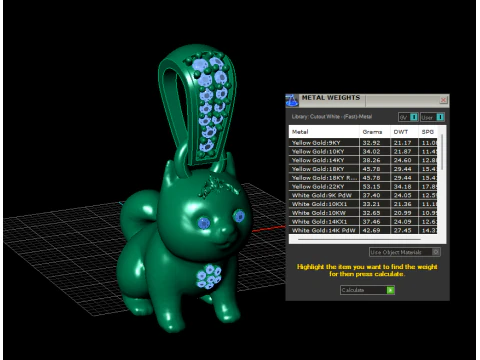Click the 37.40 grams value
This screenshot has height=360, width=480.
(371, 195)
